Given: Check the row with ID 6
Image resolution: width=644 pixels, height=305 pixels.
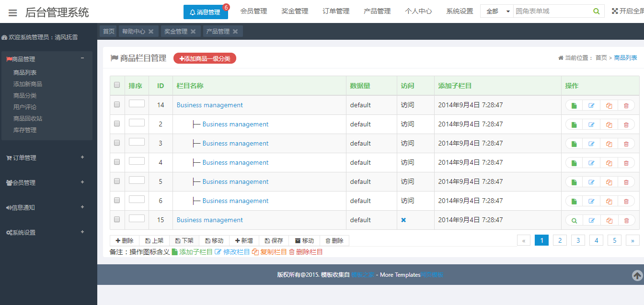Looking at the screenshot, I should [x=117, y=200].
